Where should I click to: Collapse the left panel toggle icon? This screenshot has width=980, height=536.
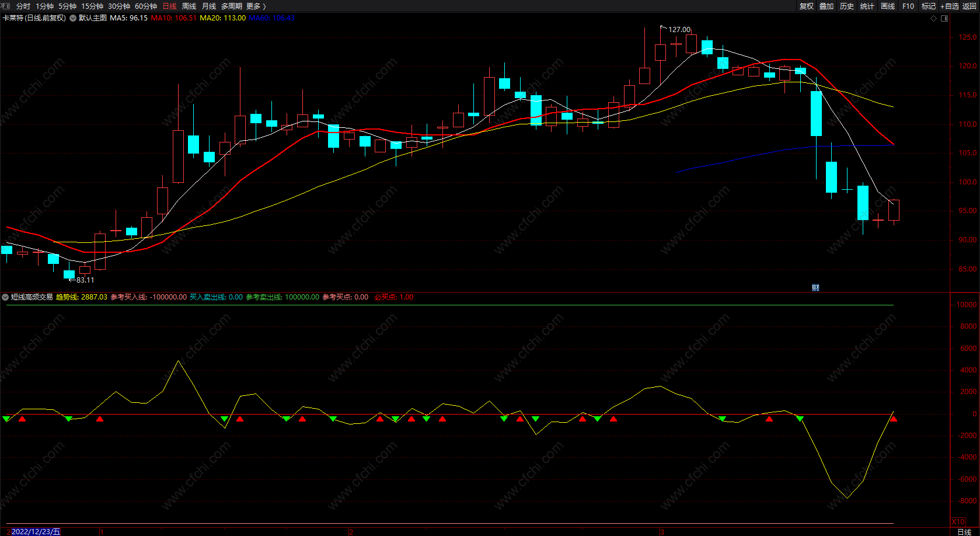pos(6,6)
